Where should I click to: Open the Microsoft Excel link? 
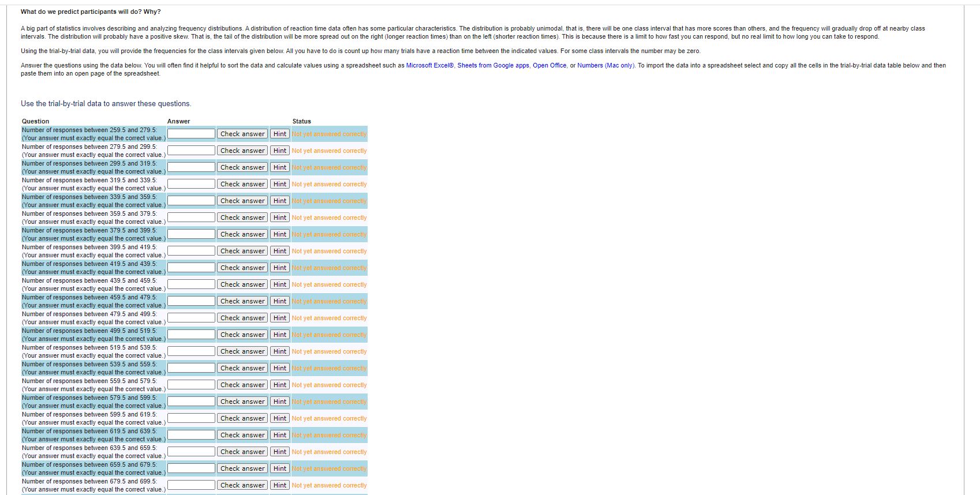pyautogui.click(x=431, y=65)
